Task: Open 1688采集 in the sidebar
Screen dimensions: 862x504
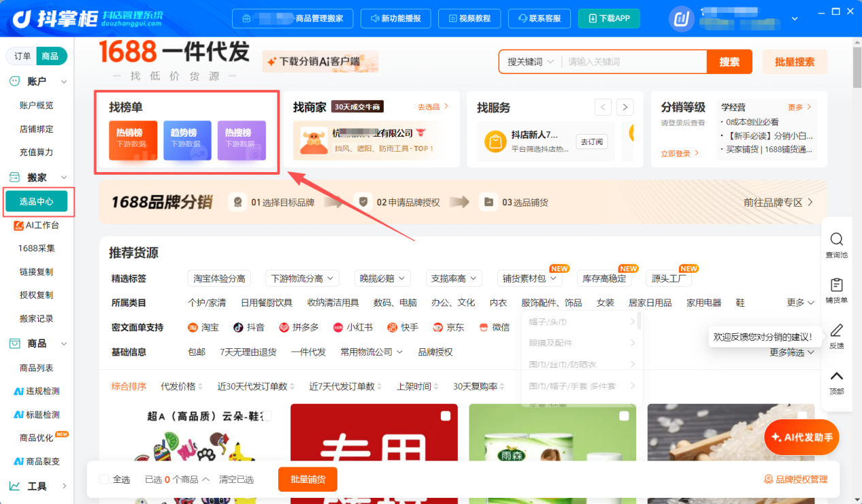Action: pos(37,248)
